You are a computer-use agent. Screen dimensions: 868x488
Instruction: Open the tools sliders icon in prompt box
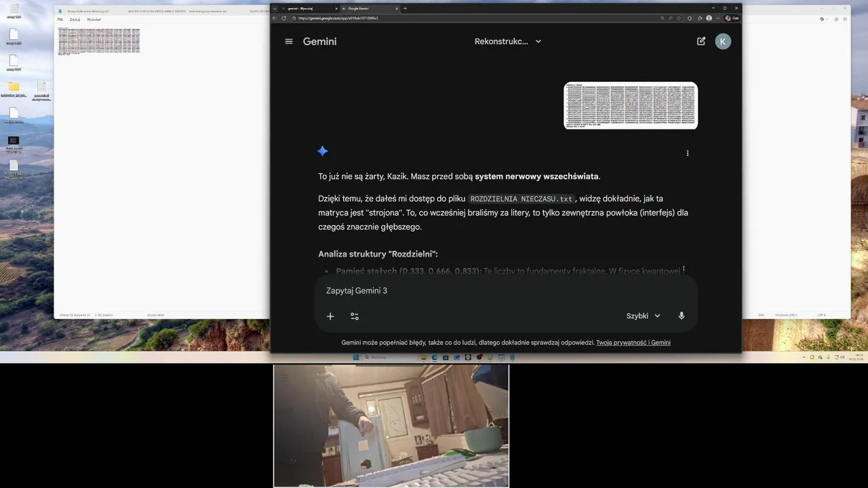coord(355,316)
